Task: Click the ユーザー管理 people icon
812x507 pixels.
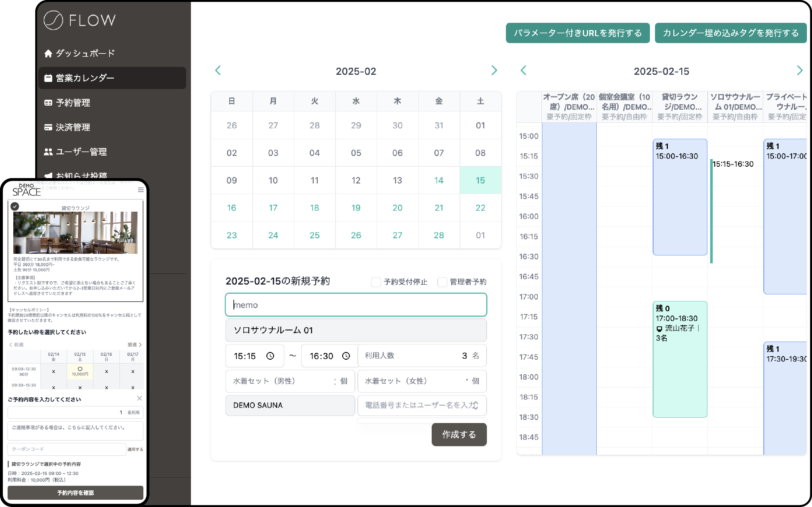Action: tap(48, 152)
